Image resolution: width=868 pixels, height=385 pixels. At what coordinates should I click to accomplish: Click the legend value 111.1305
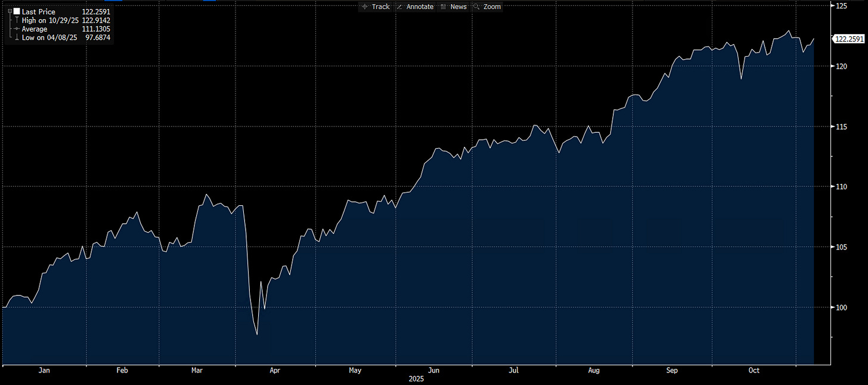pyautogui.click(x=96, y=29)
